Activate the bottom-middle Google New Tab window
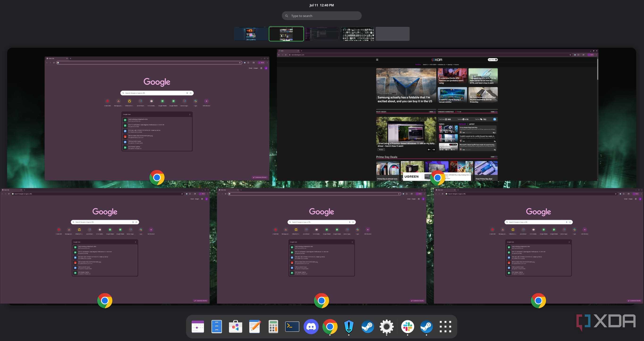644x341 pixels. pos(322,246)
